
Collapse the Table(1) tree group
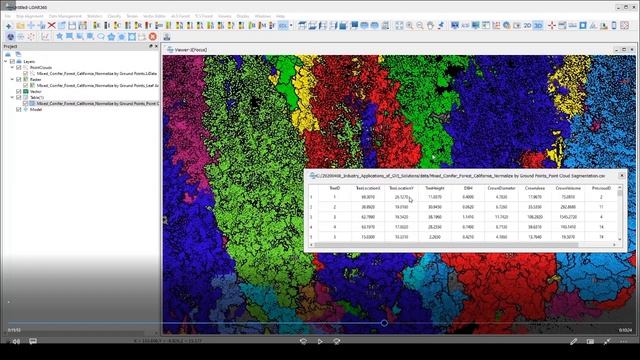click(x=12, y=98)
